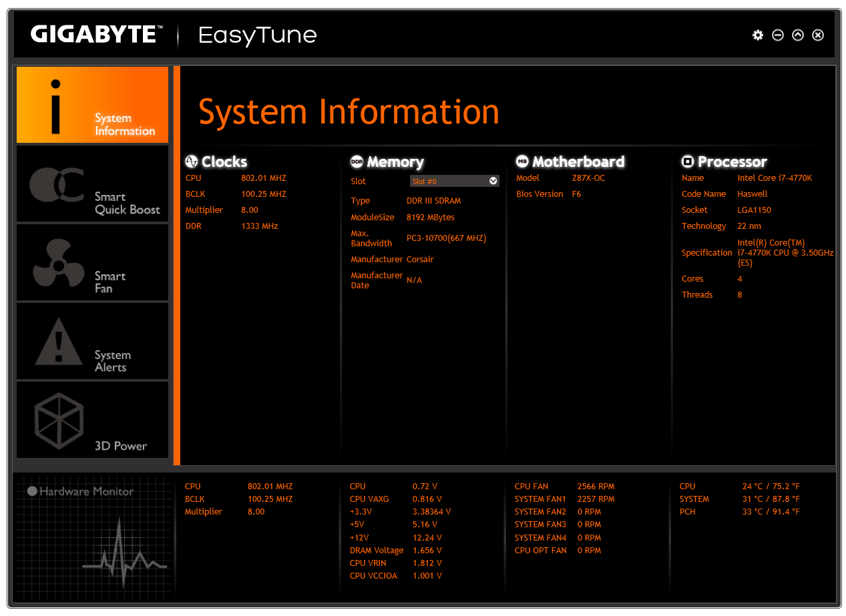Click the CPU VCCIOA reading 1.001 V
The image size is (846, 616).
pyautogui.click(x=427, y=576)
